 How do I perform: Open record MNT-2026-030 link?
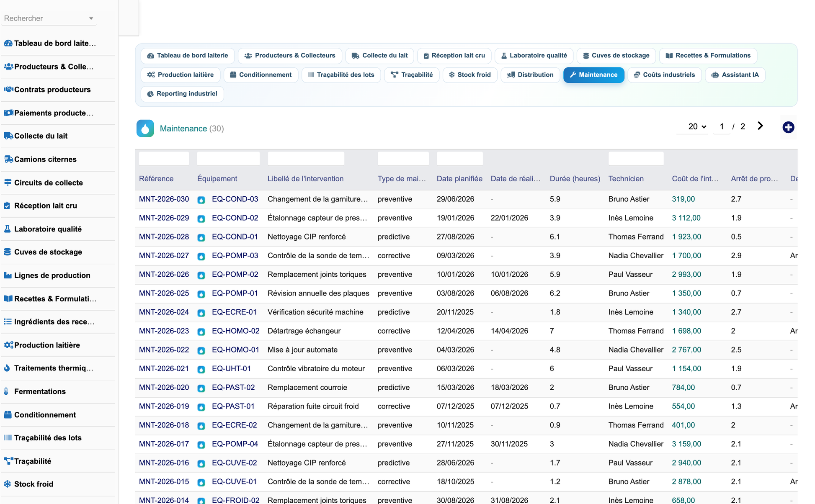(164, 199)
